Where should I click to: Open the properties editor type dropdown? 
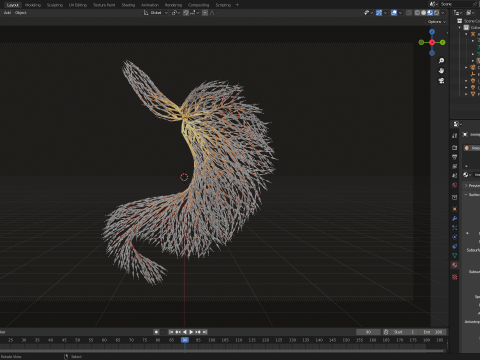point(457,124)
